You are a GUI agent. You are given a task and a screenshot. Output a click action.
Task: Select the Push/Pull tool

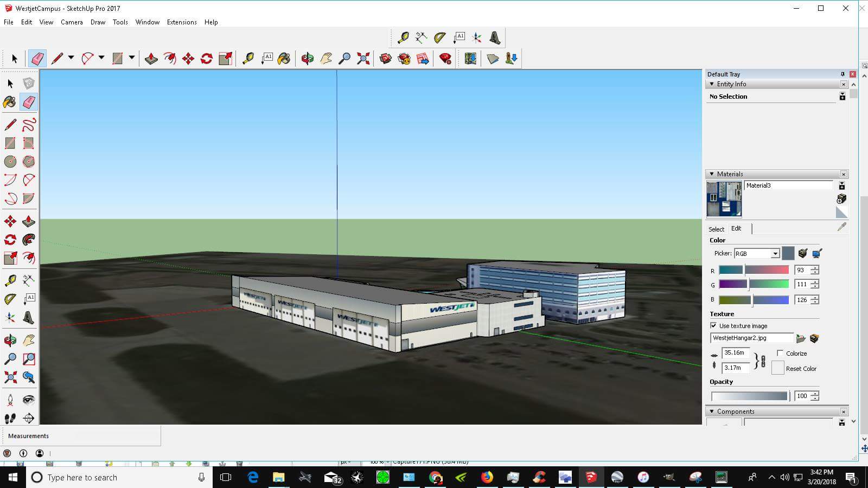click(x=29, y=221)
